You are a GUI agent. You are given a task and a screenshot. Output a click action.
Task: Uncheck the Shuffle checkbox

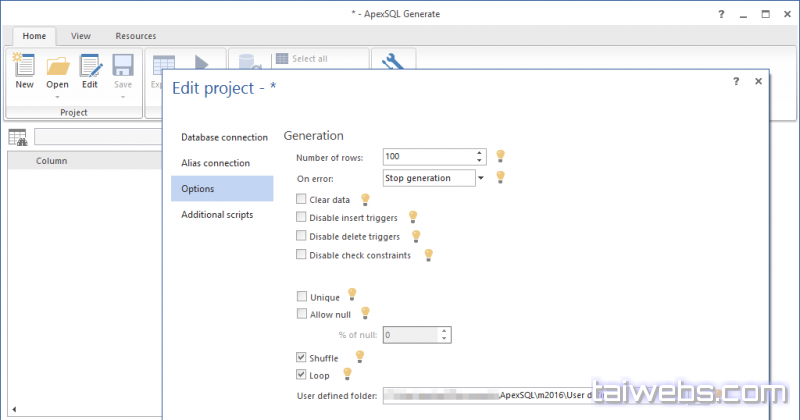pos(302,357)
